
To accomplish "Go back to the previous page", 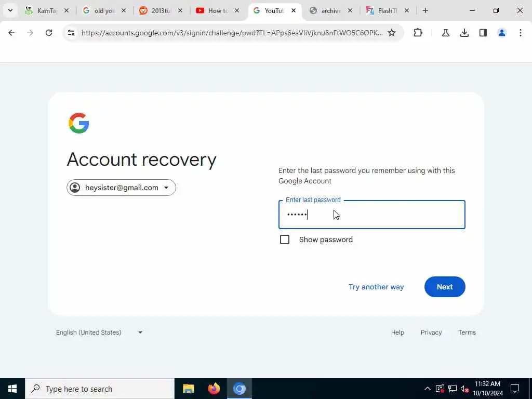I will [11, 33].
